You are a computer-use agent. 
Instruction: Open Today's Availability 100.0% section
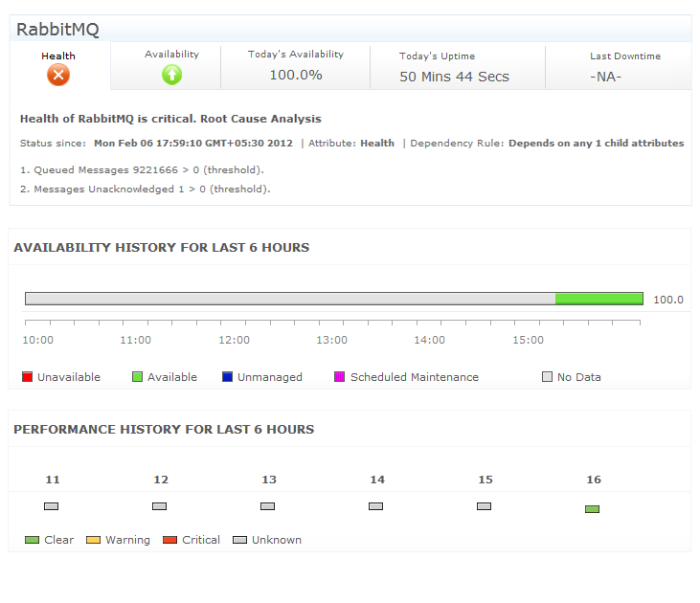point(296,66)
